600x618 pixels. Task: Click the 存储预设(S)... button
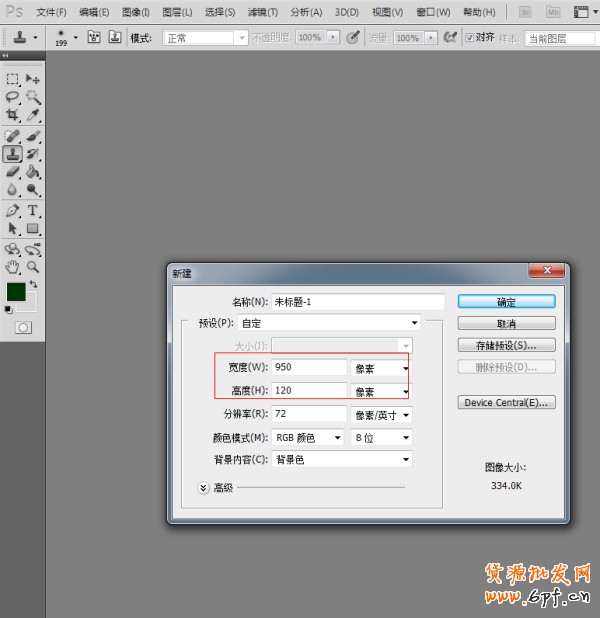[x=506, y=345]
